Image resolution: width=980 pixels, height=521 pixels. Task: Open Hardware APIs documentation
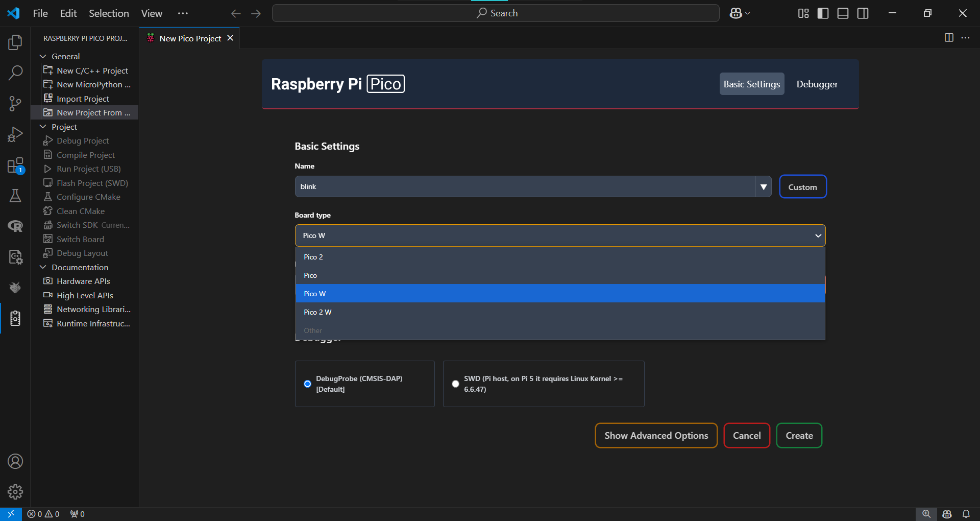pos(85,281)
